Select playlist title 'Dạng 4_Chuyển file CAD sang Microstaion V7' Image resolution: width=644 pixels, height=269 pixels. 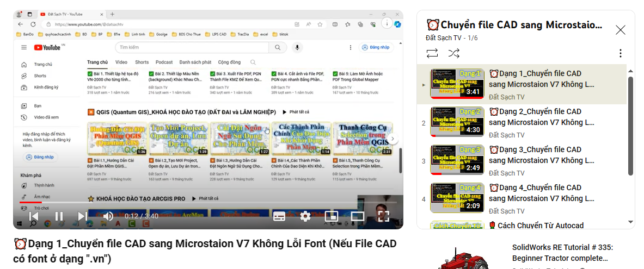(x=542, y=193)
